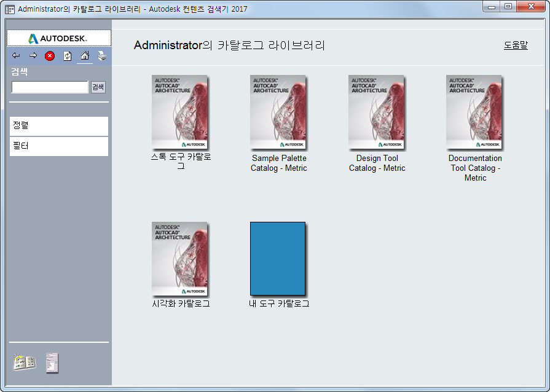
Task: Click the 내 도구 카탈로그 label
Action: click(279, 304)
